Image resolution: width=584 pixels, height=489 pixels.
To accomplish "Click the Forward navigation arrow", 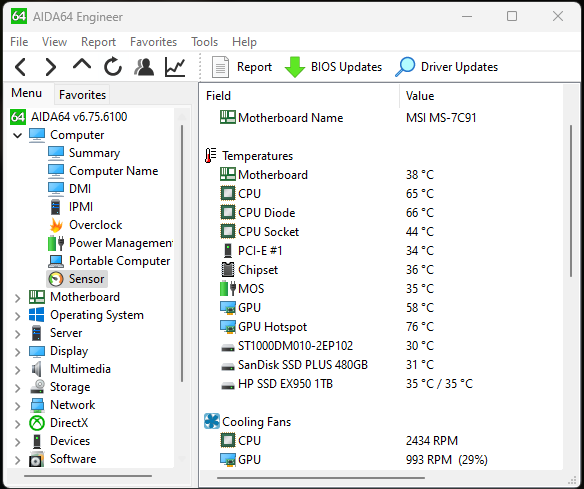I will [x=51, y=67].
